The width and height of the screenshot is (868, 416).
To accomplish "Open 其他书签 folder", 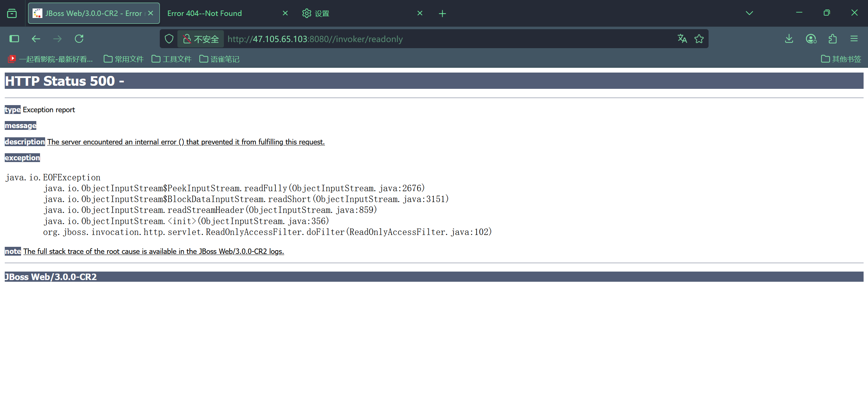I will 841,59.
